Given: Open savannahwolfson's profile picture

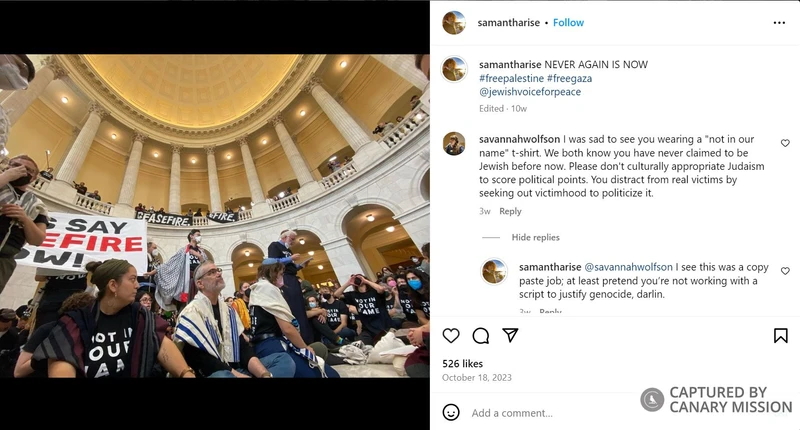Looking at the screenshot, I should [454, 144].
